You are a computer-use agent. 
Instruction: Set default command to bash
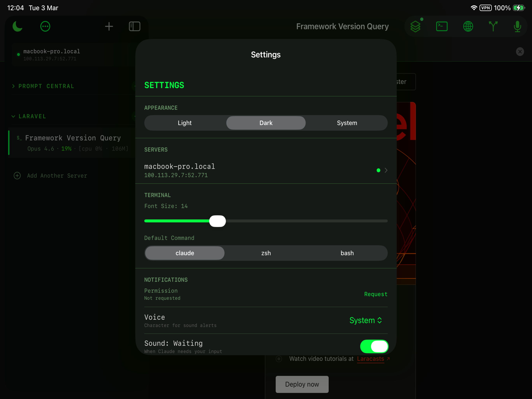tap(347, 253)
